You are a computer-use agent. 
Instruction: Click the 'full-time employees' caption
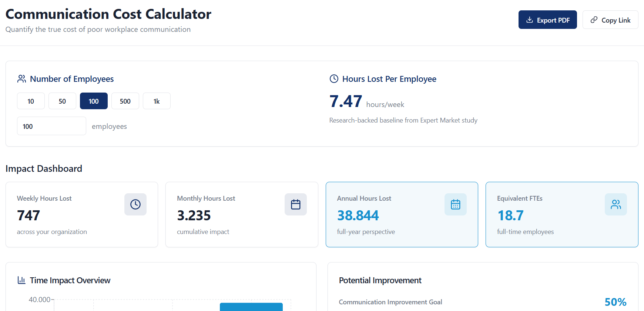(x=526, y=232)
